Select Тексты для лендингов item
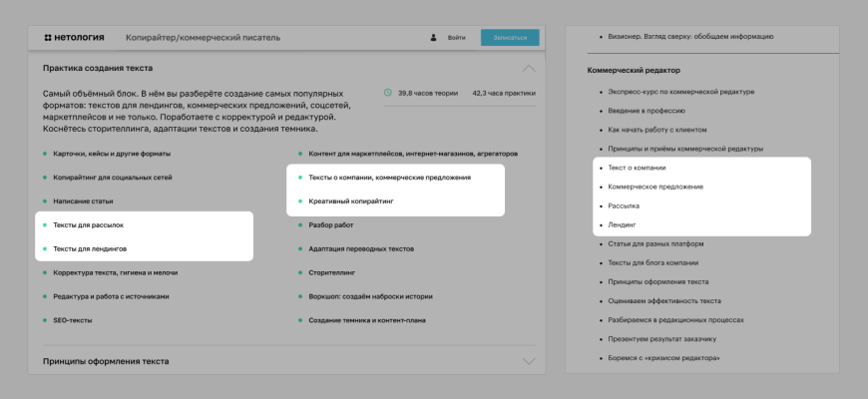868x399 pixels. (89, 248)
